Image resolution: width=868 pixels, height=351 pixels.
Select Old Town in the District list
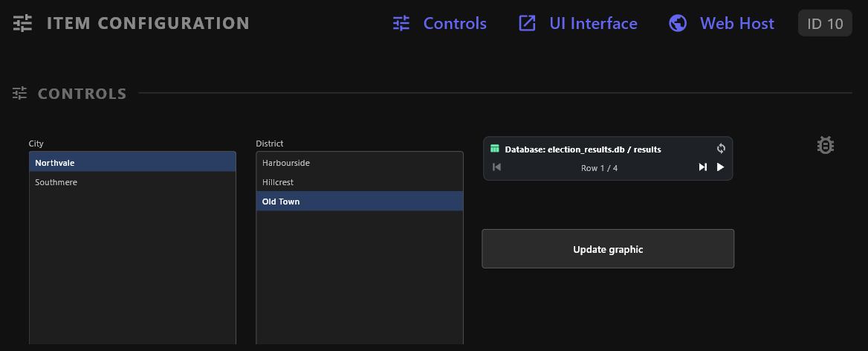pyautogui.click(x=359, y=202)
